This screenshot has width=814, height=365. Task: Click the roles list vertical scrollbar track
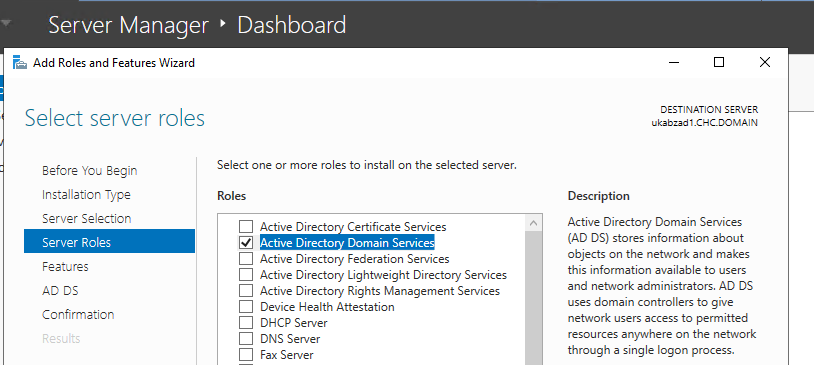(534, 299)
